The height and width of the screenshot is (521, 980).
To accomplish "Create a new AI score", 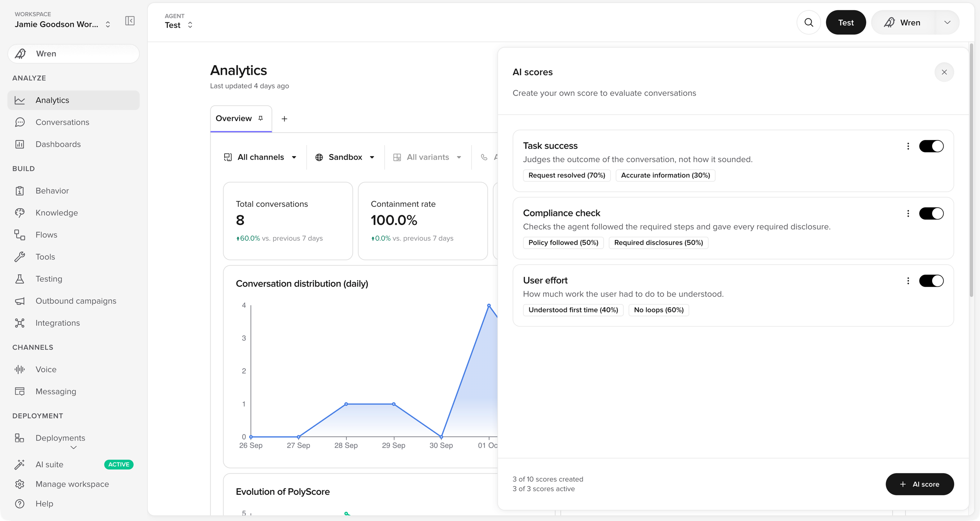I will pos(920,484).
